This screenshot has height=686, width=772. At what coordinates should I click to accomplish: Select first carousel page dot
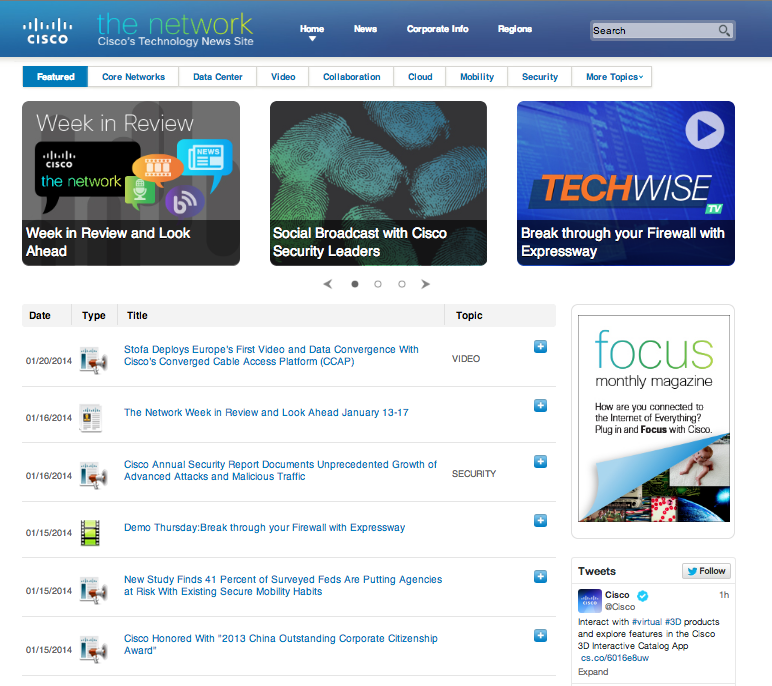tap(354, 284)
